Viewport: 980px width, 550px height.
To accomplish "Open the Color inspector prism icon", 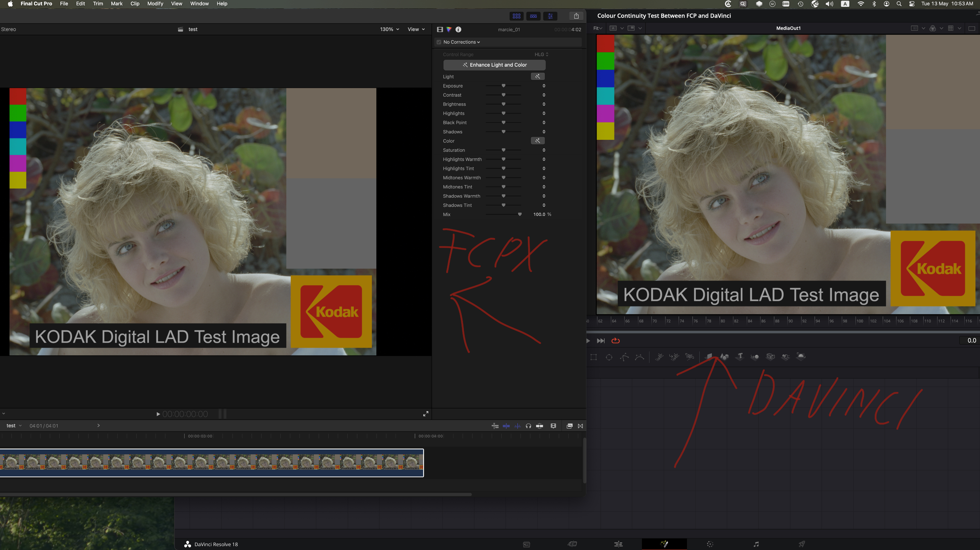I will tap(449, 29).
